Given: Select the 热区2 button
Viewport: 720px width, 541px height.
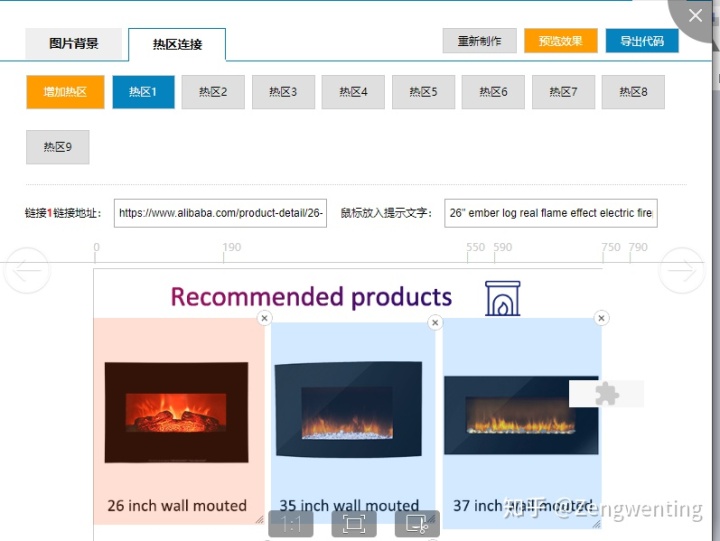Looking at the screenshot, I should 213,92.
